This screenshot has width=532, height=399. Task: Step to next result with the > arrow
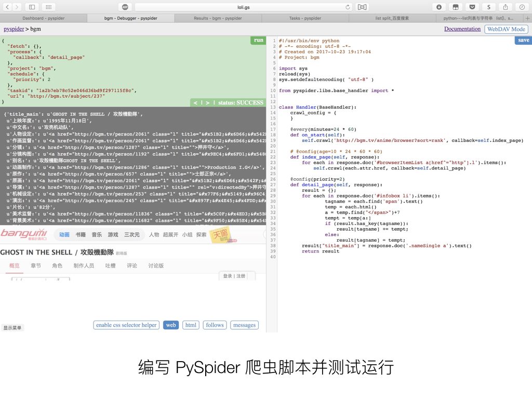coord(208,102)
